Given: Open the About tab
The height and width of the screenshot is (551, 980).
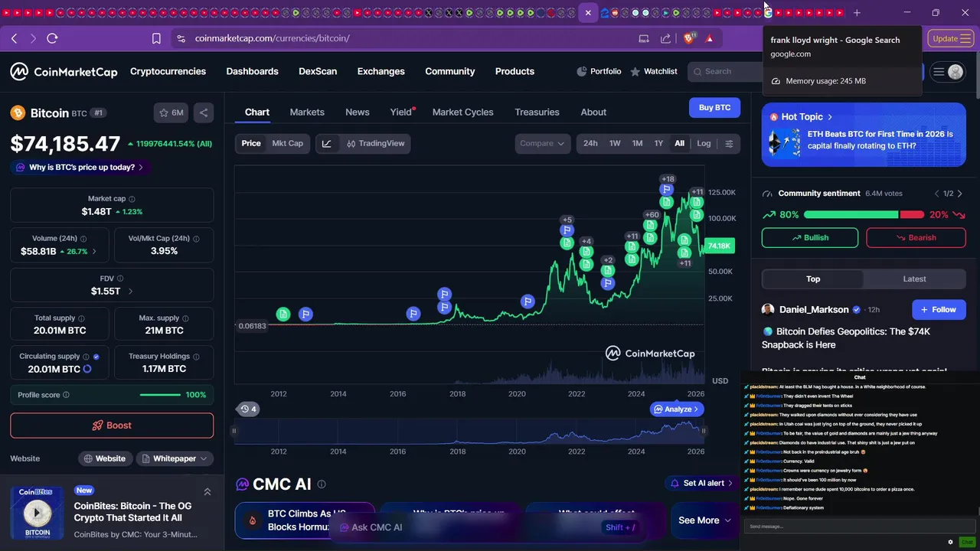Looking at the screenshot, I should click(x=593, y=112).
